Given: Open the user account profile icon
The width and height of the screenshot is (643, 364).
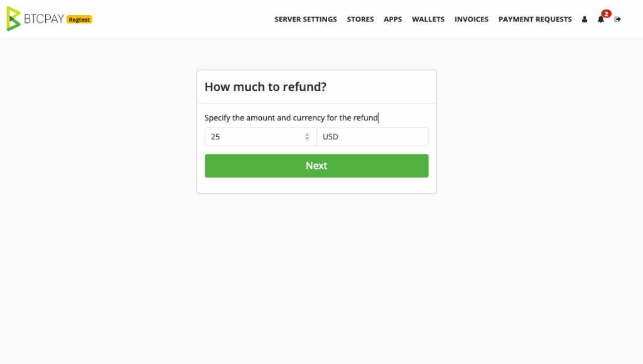Looking at the screenshot, I should tap(585, 19).
